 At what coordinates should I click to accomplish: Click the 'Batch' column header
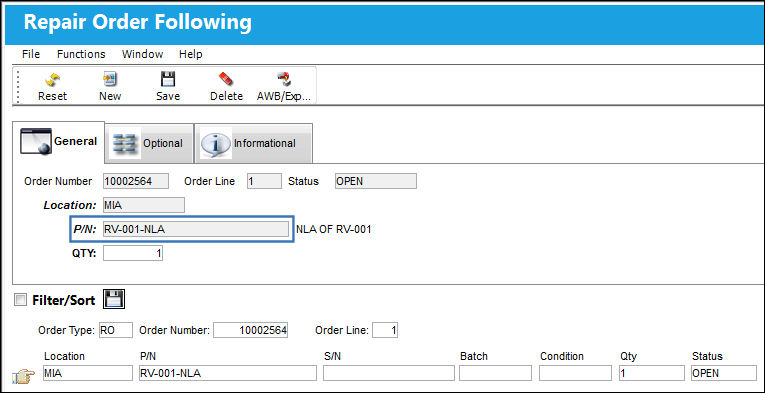point(474,356)
